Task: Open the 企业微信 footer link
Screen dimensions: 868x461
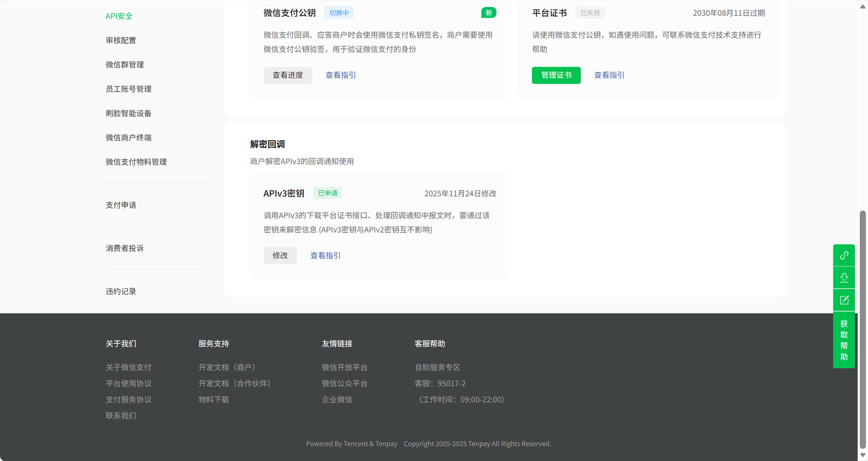Action: pos(337,400)
